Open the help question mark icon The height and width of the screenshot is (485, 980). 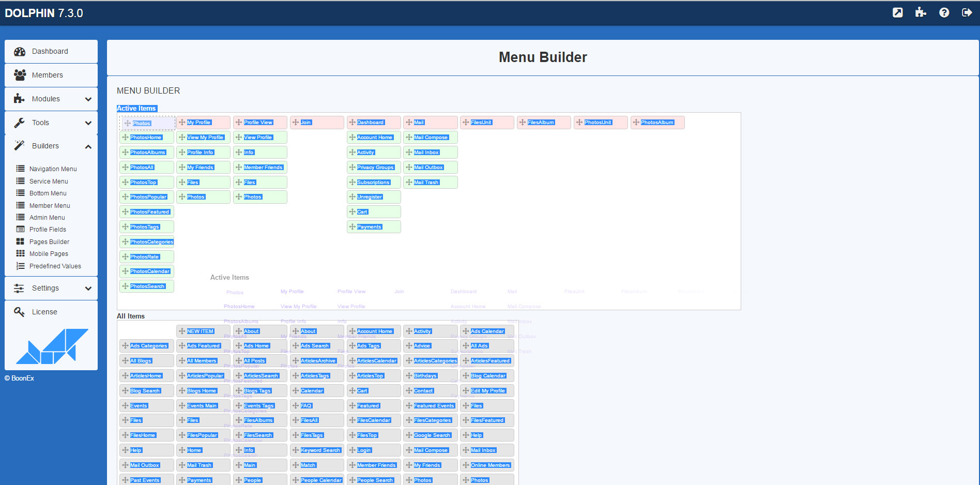pyautogui.click(x=944, y=12)
